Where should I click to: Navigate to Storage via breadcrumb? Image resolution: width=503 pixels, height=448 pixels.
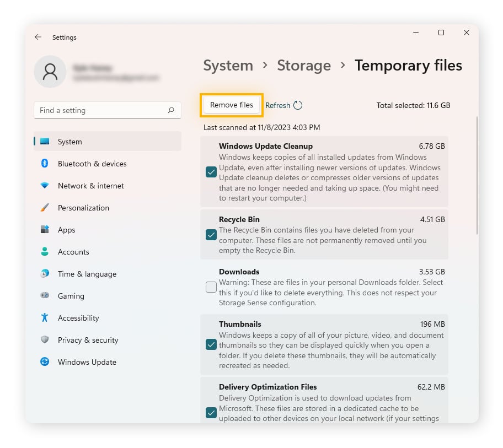point(304,65)
